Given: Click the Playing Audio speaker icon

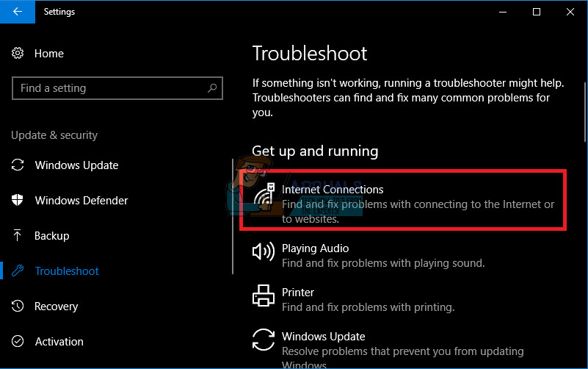Looking at the screenshot, I should click(x=263, y=252).
